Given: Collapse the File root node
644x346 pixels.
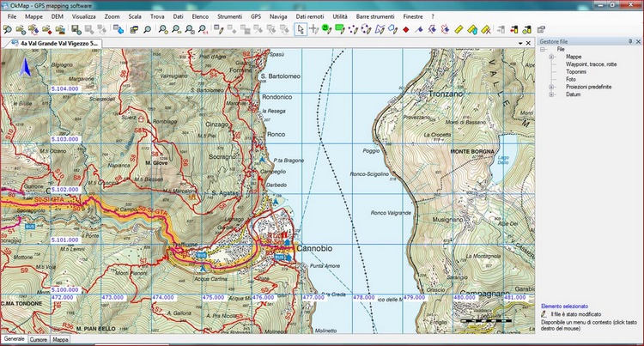Looking at the screenshot, I should (x=543, y=49).
